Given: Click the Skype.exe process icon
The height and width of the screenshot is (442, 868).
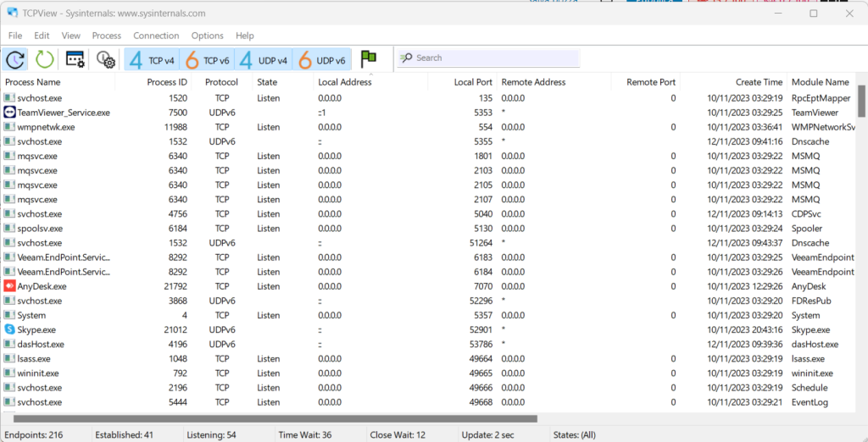Looking at the screenshot, I should click(x=9, y=329).
